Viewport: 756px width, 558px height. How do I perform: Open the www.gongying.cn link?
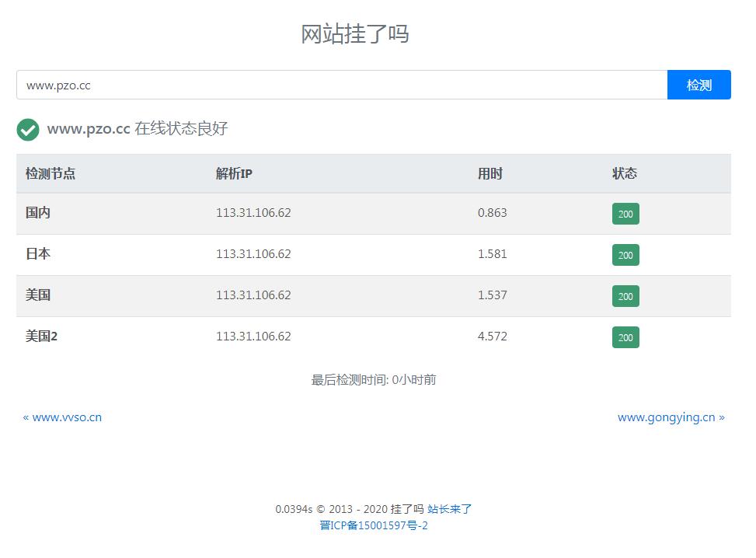[x=666, y=417]
